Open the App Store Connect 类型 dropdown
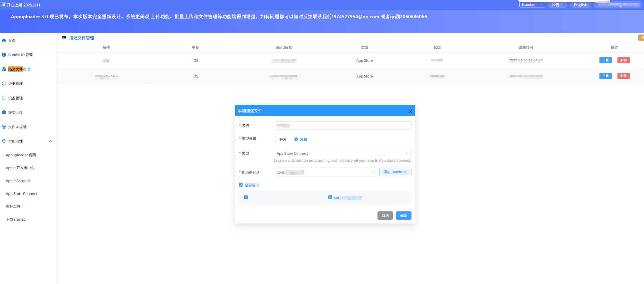644x284 pixels. point(342,153)
